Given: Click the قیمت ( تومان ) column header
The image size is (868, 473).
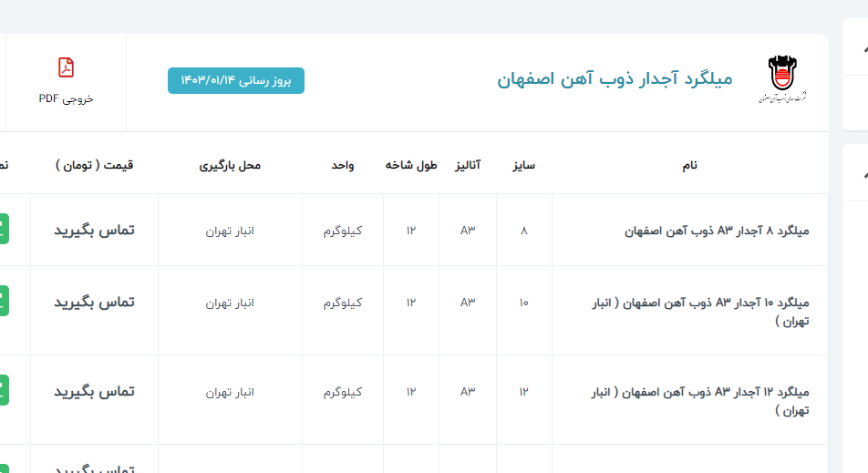Looking at the screenshot, I should pos(94,165).
